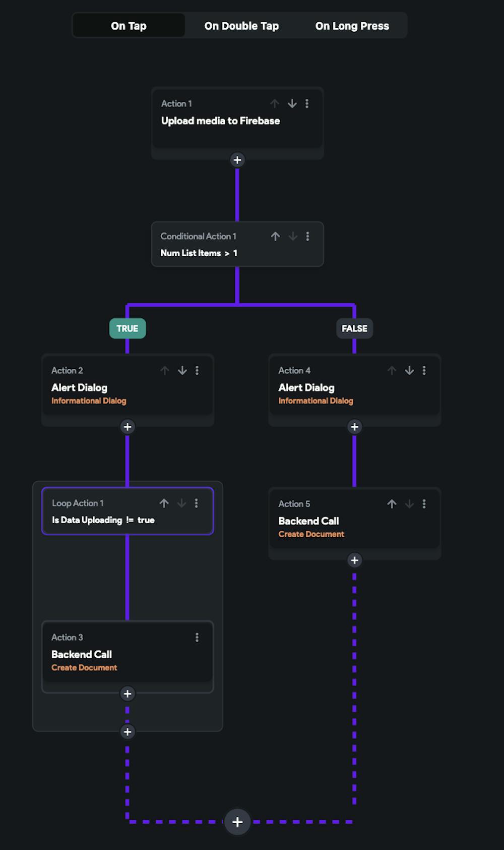Add an action below Action 3 Backend Call

(x=127, y=694)
